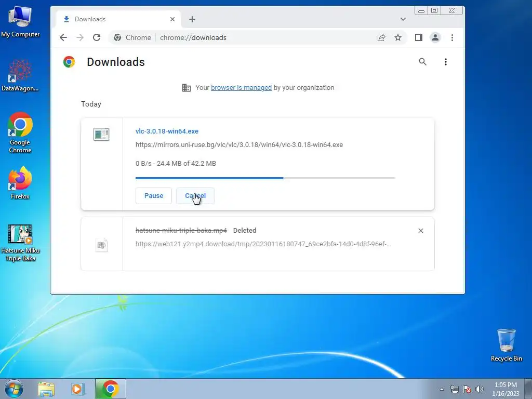This screenshot has height=399, width=532.
Task: Click the 'Today' date heading
Action: 91,104
